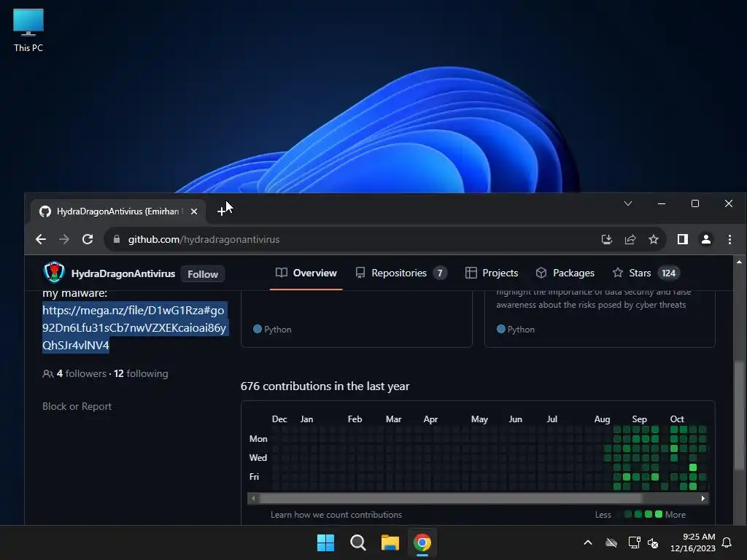Open the Repositories tab

tap(400, 273)
